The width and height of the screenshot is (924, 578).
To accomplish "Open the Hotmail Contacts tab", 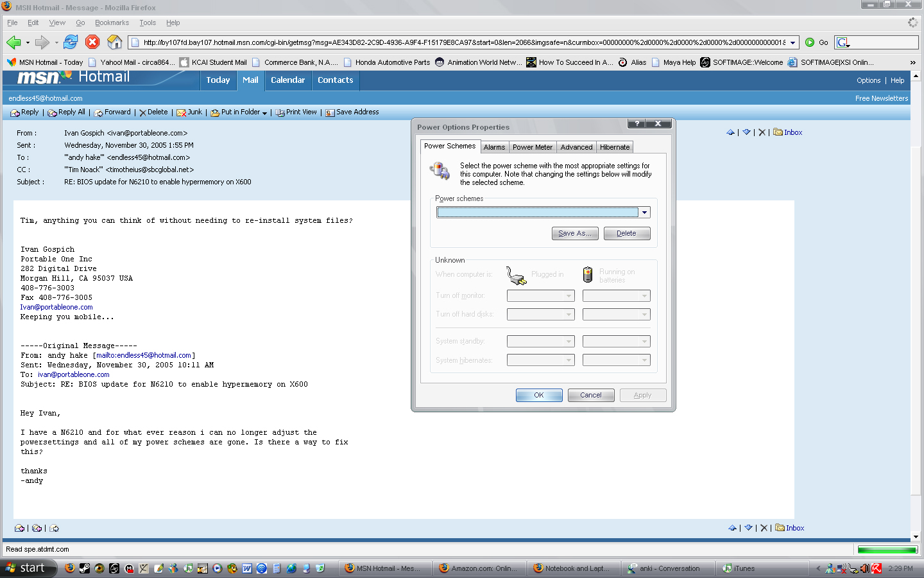I will tap(335, 80).
